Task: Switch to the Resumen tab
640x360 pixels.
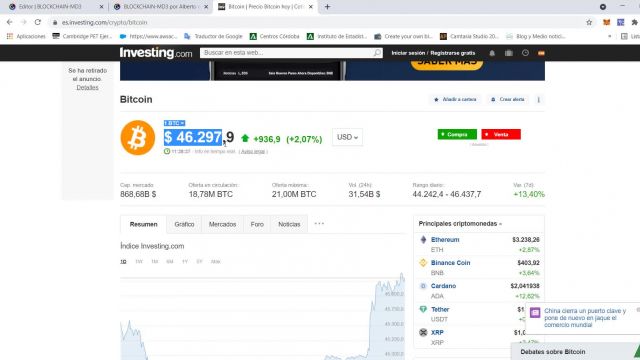Action: pyautogui.click(x=143, y=224)
